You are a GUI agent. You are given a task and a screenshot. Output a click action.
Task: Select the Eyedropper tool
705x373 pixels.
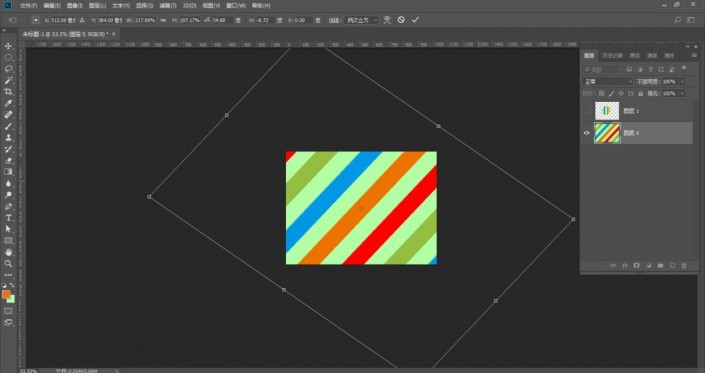click(x=8, y=103)
